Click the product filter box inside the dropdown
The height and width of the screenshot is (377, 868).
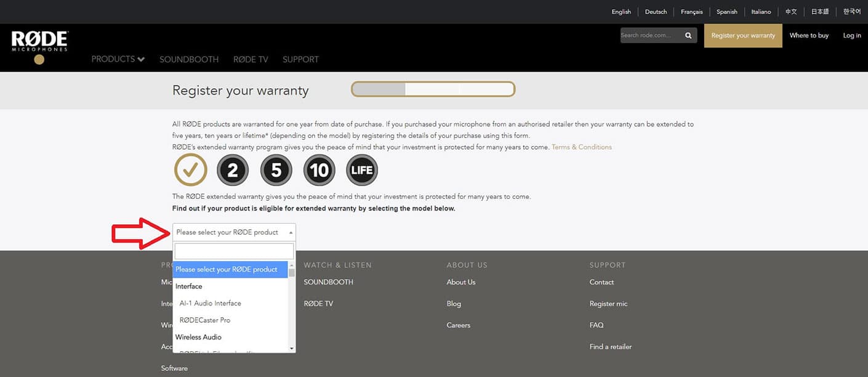[x=234, y=251]
